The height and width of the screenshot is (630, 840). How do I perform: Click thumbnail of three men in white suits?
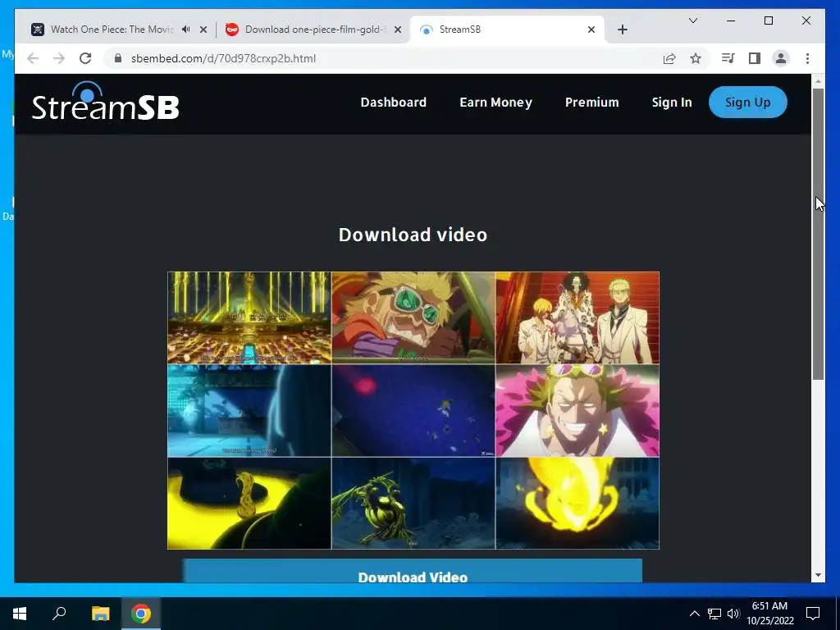(577, 317)
